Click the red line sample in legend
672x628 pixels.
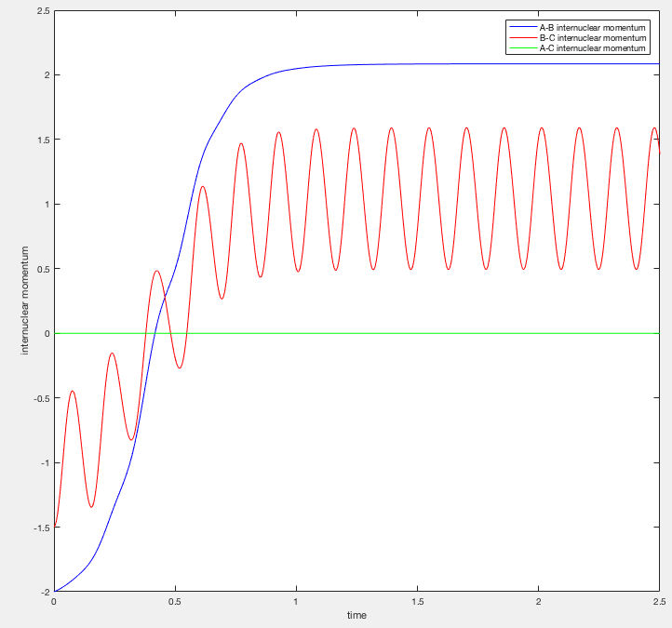(x=523, y=38)
